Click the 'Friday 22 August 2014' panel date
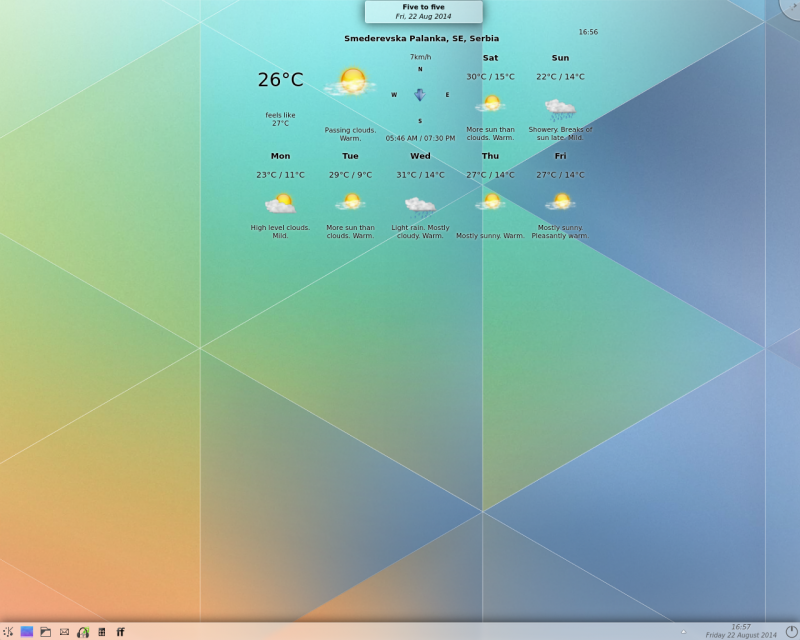The image size is (800, 640). click(741, 635)
